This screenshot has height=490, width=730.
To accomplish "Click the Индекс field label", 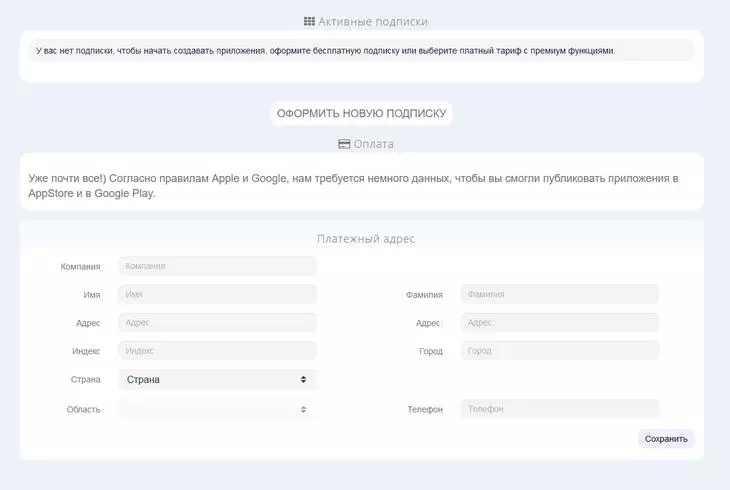I will pyautogui.click(x=86, y=351).
